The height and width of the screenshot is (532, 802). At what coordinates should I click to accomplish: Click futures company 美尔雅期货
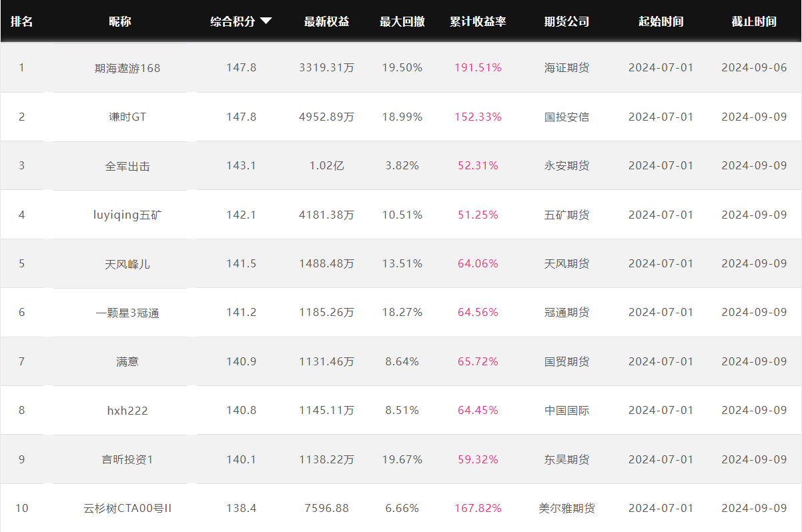pyautogui.click(x=567, y=509)
